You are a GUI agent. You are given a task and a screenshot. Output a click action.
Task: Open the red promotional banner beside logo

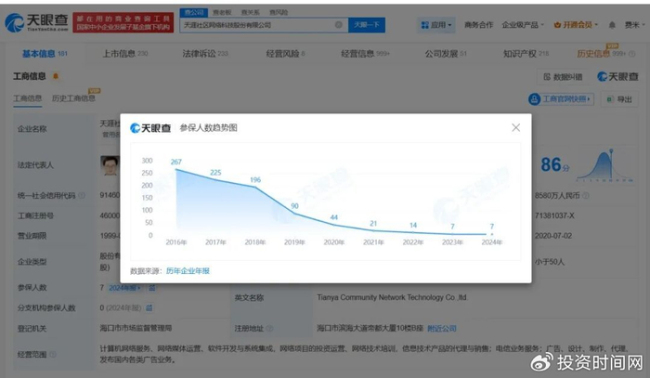124,22
